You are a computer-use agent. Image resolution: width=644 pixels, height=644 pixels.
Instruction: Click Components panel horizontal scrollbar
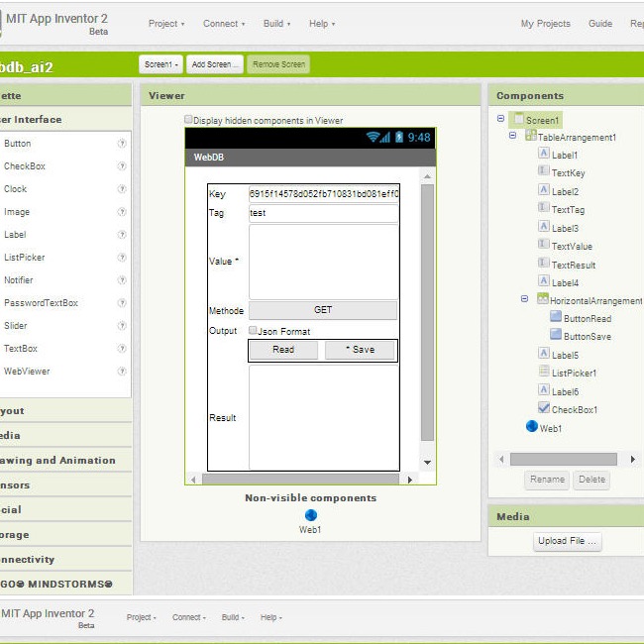(x=563, y=459)
